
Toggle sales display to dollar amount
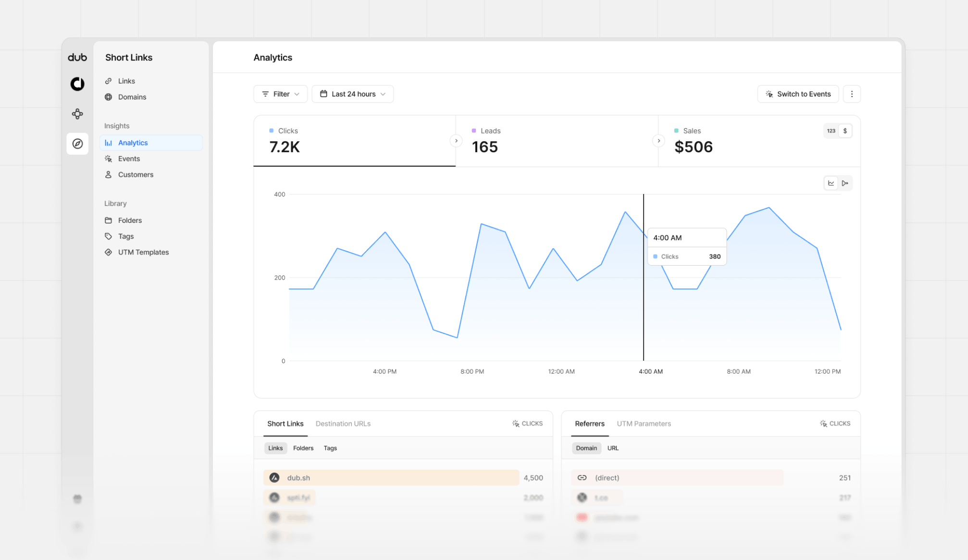click(x=845, y=131)
